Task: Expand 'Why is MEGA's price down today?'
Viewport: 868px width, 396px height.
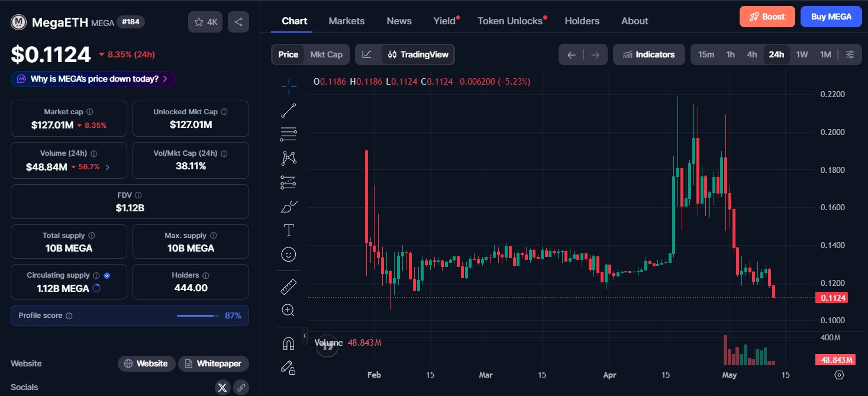Action: click(93, 79)
